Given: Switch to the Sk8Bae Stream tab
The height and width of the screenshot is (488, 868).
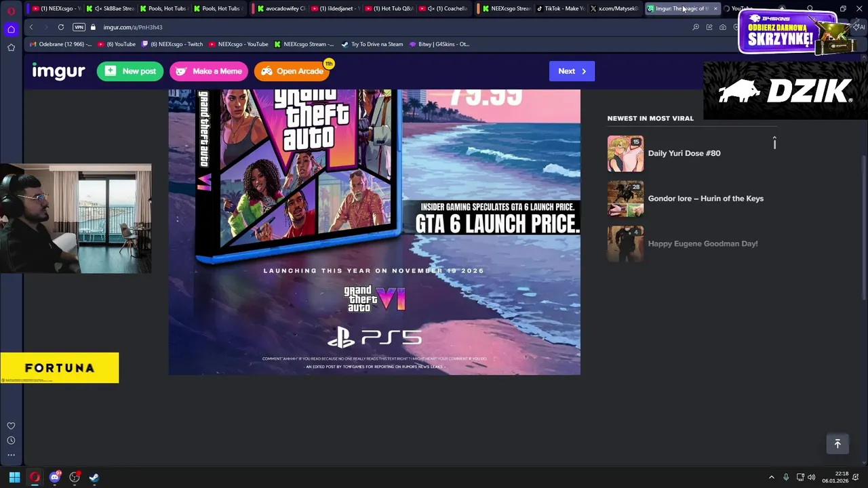Looking at the screenshot, I should click(x=110, y=9).
